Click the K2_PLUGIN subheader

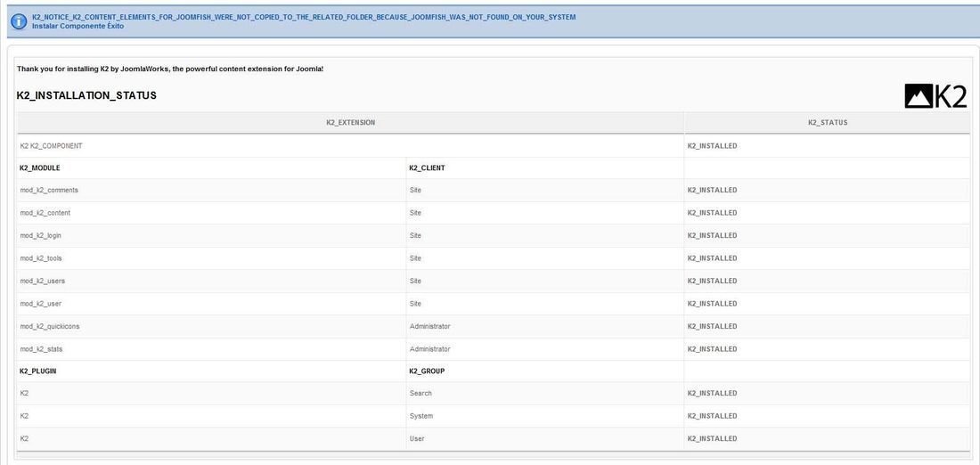coord(38,371)
